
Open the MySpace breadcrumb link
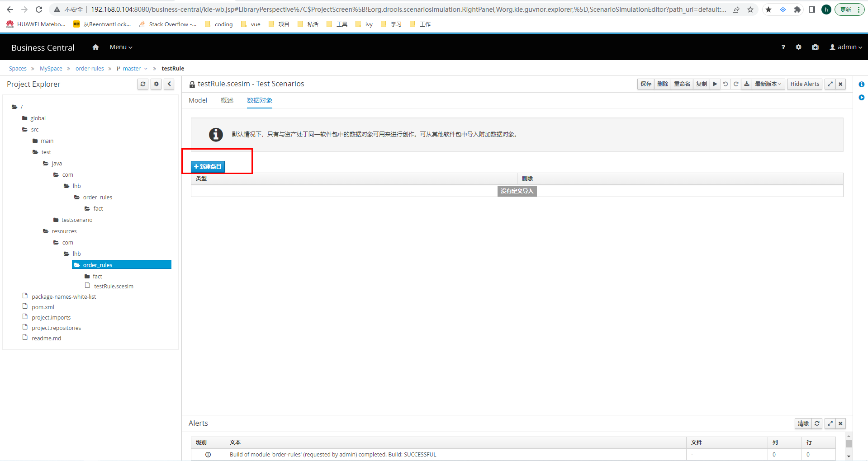coord(51,69)
